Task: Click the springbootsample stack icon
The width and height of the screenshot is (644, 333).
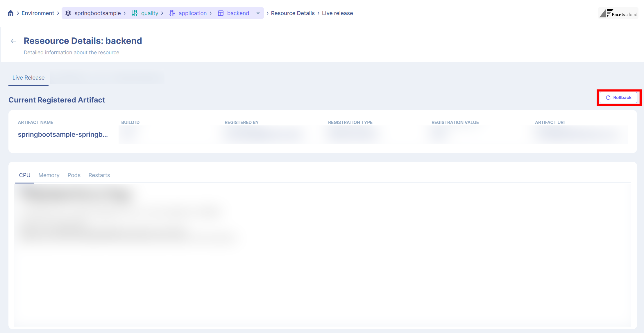Action: (x=68, y=13)
